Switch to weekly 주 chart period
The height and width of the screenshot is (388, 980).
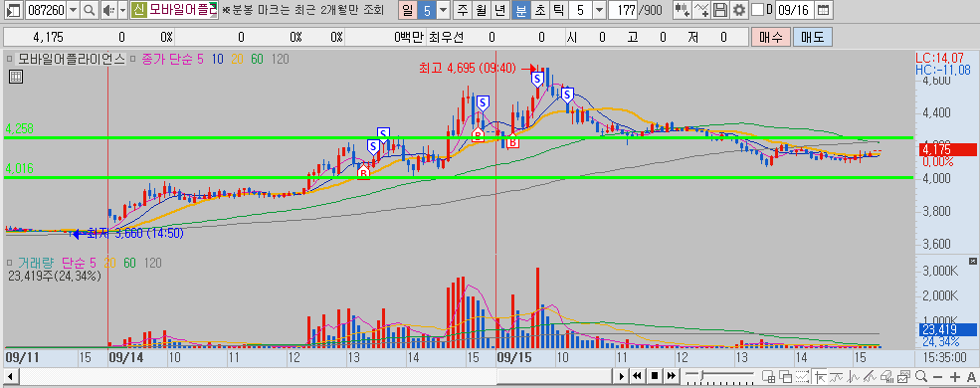tap(462, 9)
